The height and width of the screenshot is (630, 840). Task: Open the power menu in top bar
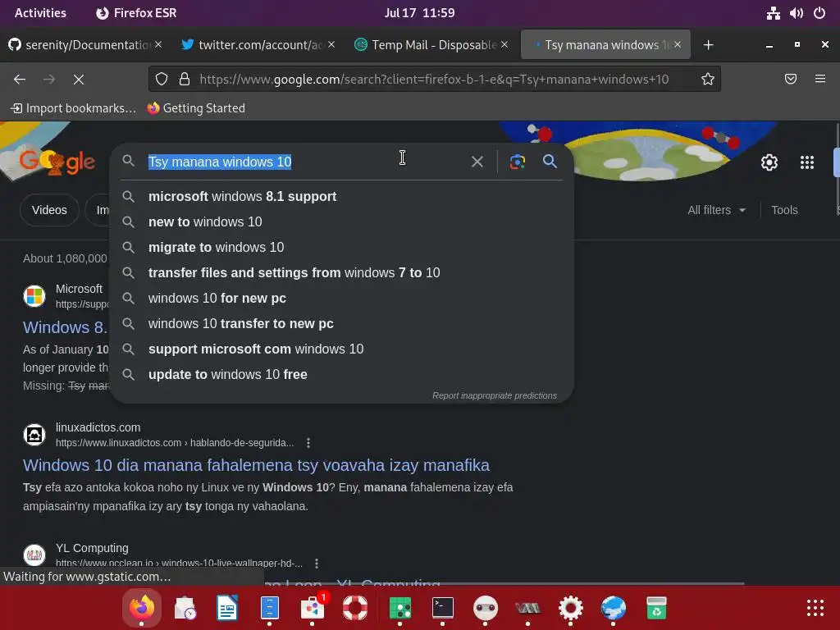(x=819, y=13)
